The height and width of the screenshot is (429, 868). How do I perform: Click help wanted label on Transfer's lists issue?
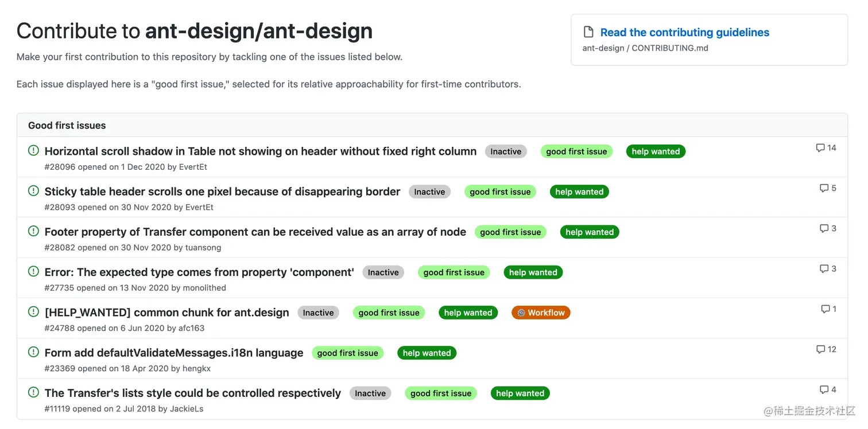[520, 393]
